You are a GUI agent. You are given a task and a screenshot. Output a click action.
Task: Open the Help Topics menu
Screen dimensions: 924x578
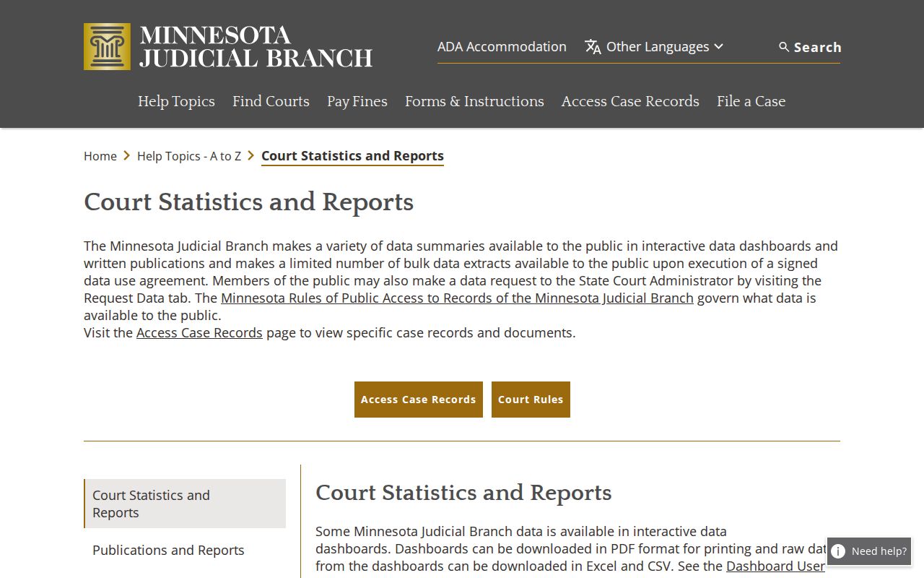coord(176,101)
